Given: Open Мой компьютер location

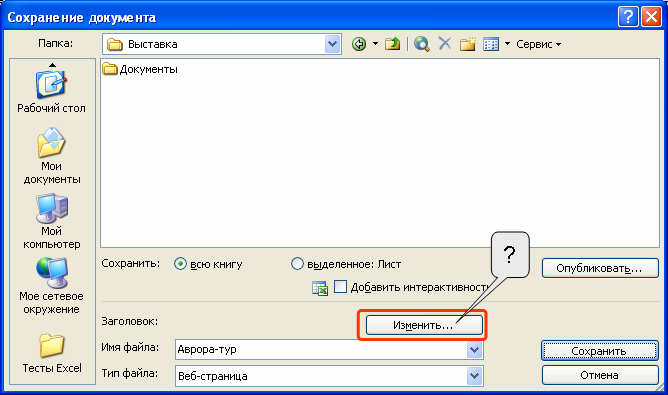Looking at the screenshot, I should [x=52, y=222].
